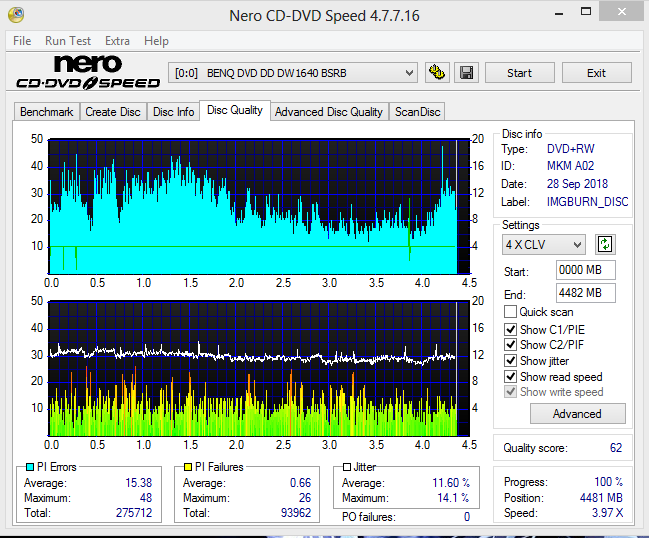The height and width of the screenshot is (538, 649).
Task: Uncheck Show jitter checkbox
Action: click(x=510, y=360)
